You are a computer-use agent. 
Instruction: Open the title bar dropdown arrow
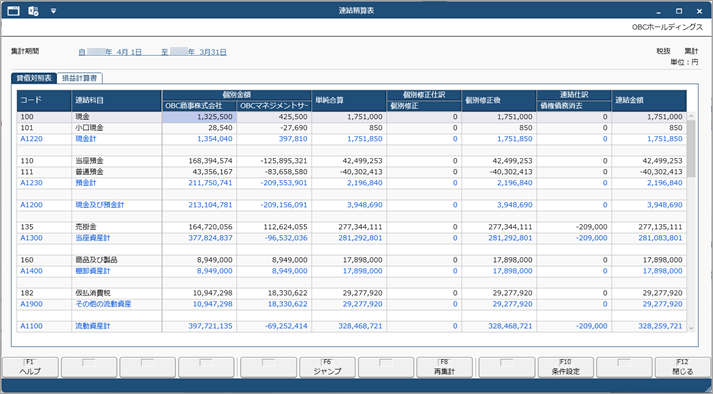pos(53,11)
